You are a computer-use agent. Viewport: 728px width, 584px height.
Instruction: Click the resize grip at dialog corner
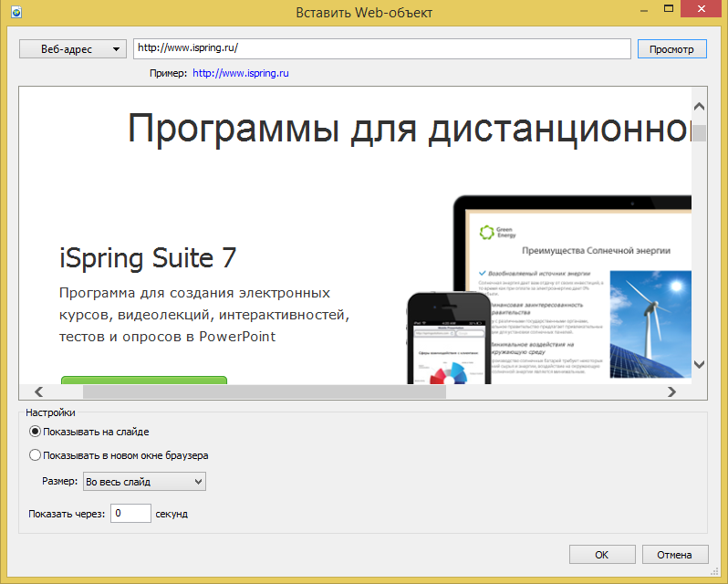(715, 571)
